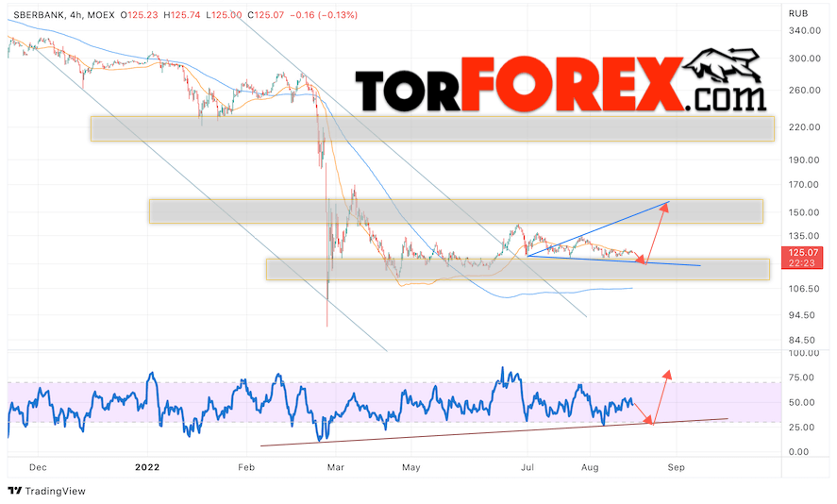The width and height of the screenshot is (837, 504).
Task: Click the red 125.07 current price tag
Action: (801, 258)
